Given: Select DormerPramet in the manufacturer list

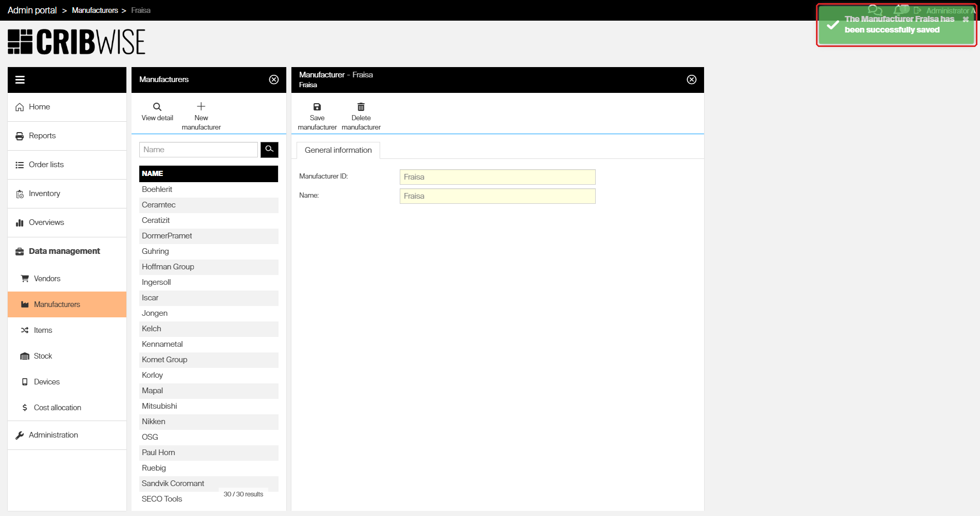Looking at the screenshot, I should [208, 236].
